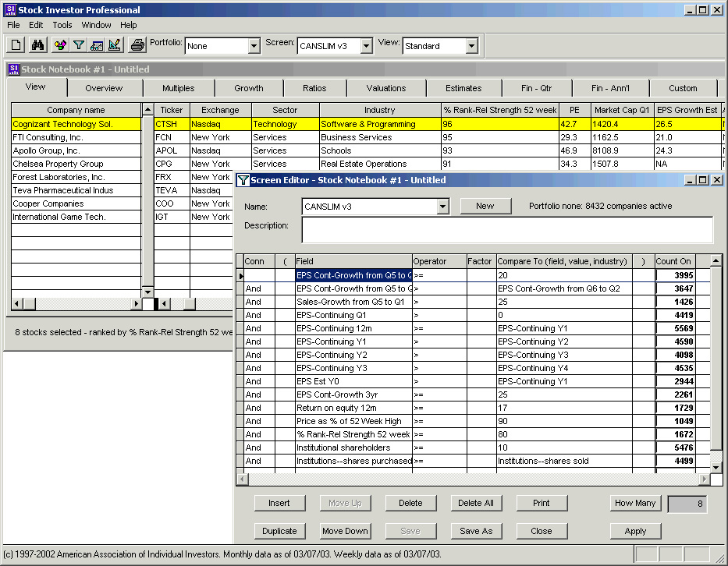Image resolution: width=728 pixels, height=566 pixels.
Task: Click the Save As button
Action: click(476, 531)
